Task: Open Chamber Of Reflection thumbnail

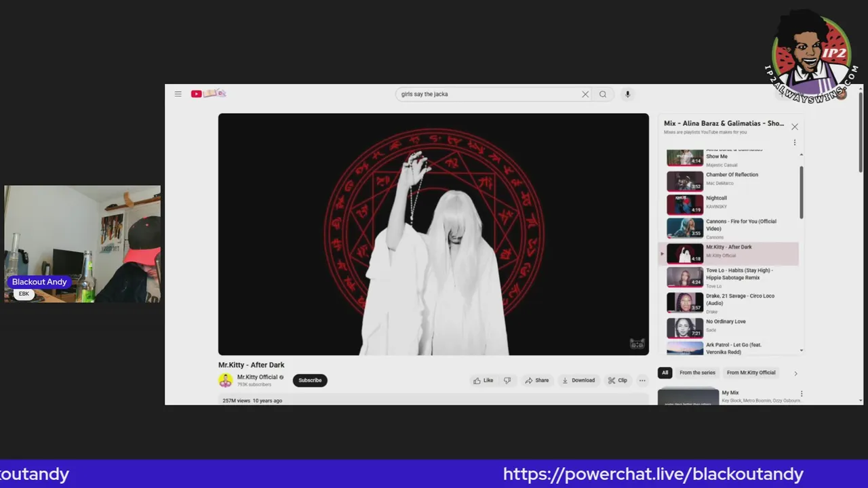Action: (685, 181)
